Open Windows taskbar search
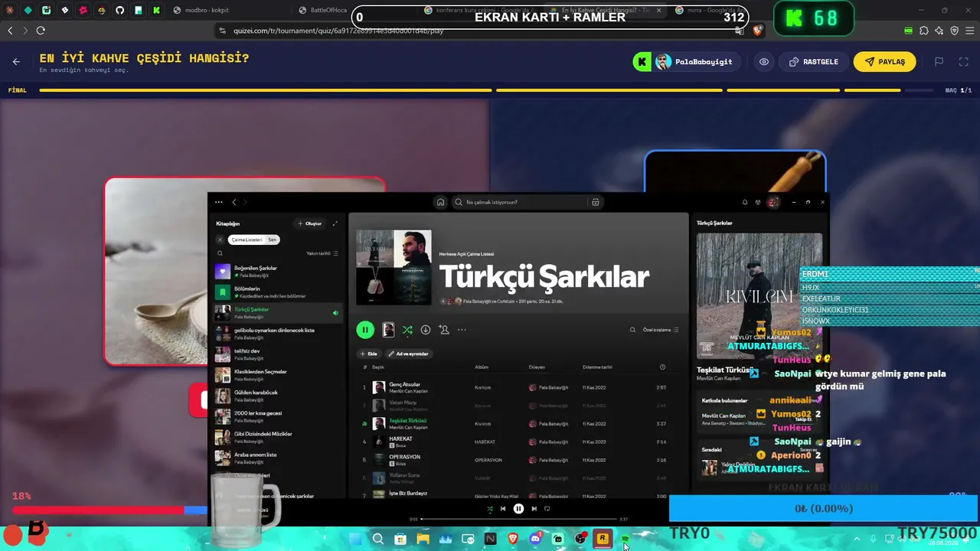Screen dimensions: 980x551 (378, 539)
